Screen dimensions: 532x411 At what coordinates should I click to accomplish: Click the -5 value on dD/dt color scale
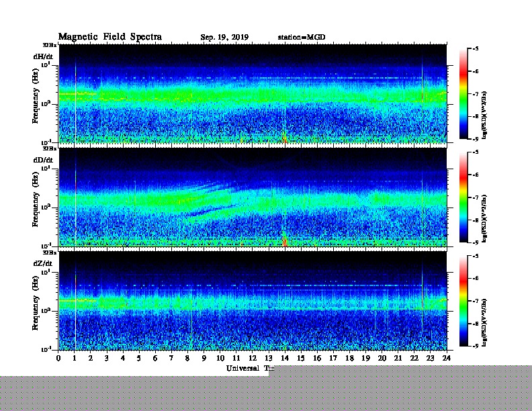tap(476, 152)
